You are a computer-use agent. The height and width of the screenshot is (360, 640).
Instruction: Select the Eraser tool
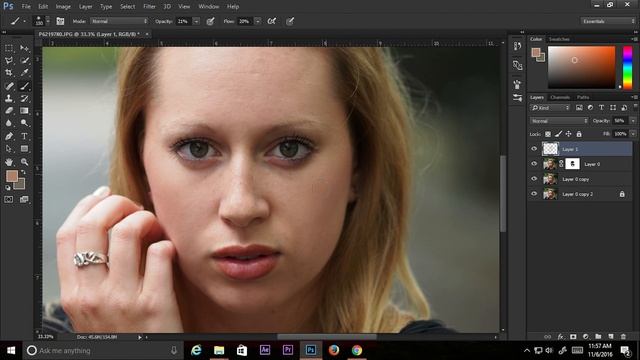(x=9, y=111)
